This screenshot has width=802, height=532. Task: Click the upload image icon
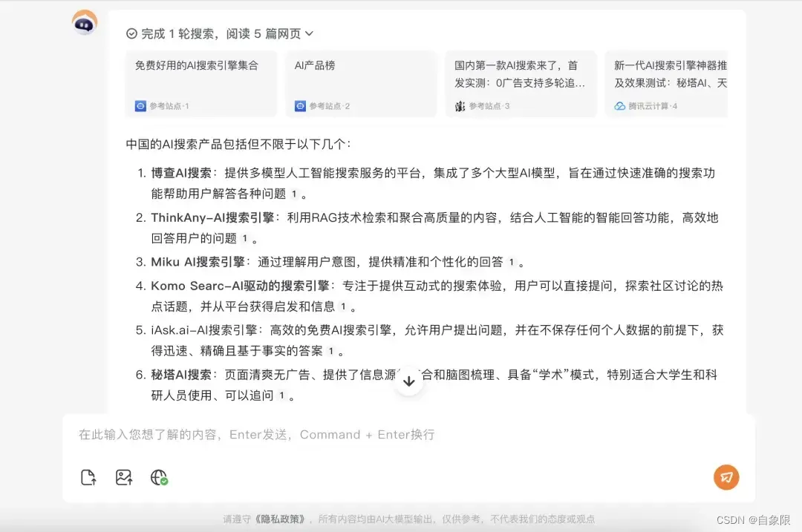point(124,478)
